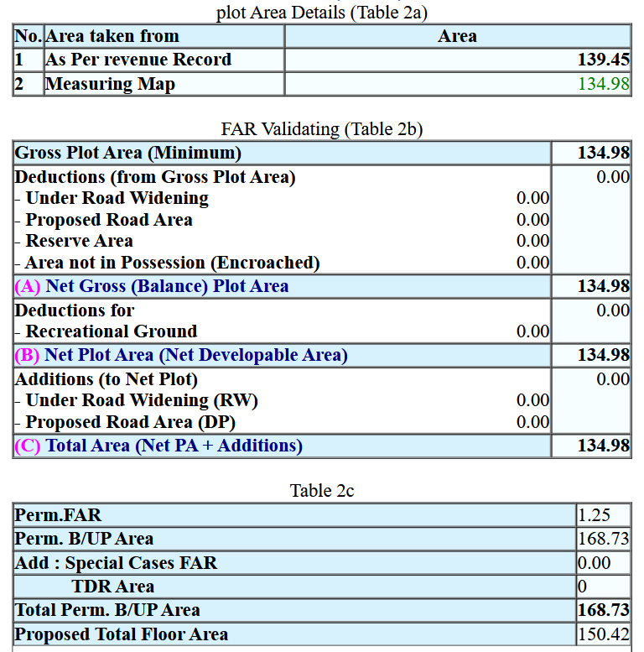The image size is (644, 652).
Task: Select the bold 168.73 Total Perm. B/UP value
Action: point(603,610)
